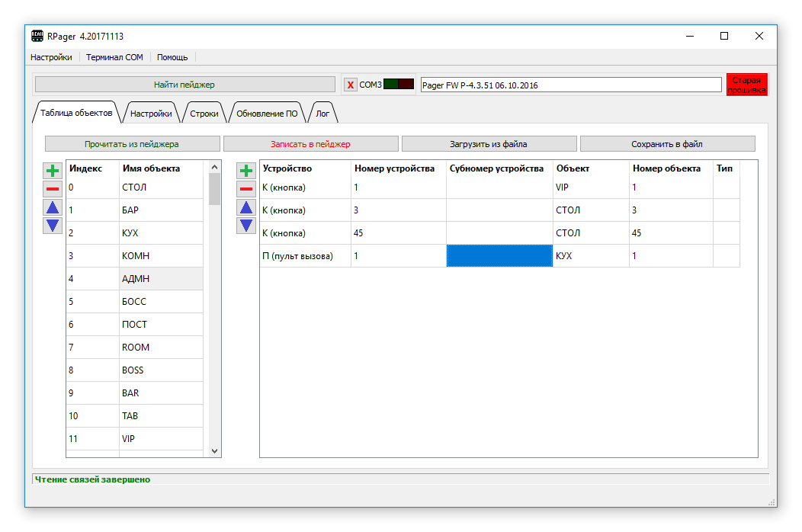Click the Pager FW version text field

(x=570, y=85)
